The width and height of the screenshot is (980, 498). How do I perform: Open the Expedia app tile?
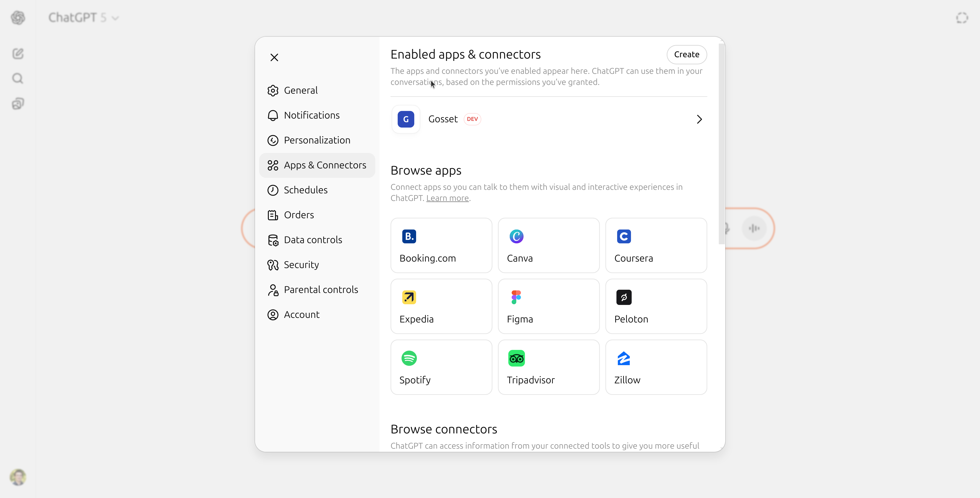(441, 306)
